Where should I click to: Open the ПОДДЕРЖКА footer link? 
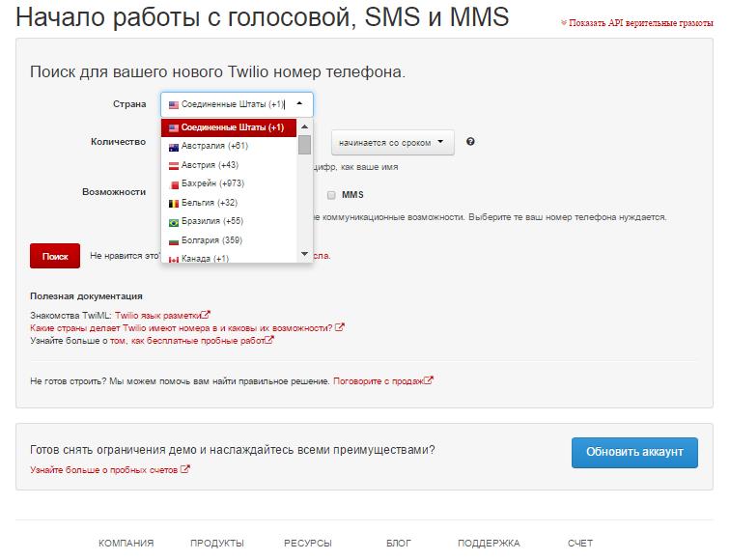489,543
